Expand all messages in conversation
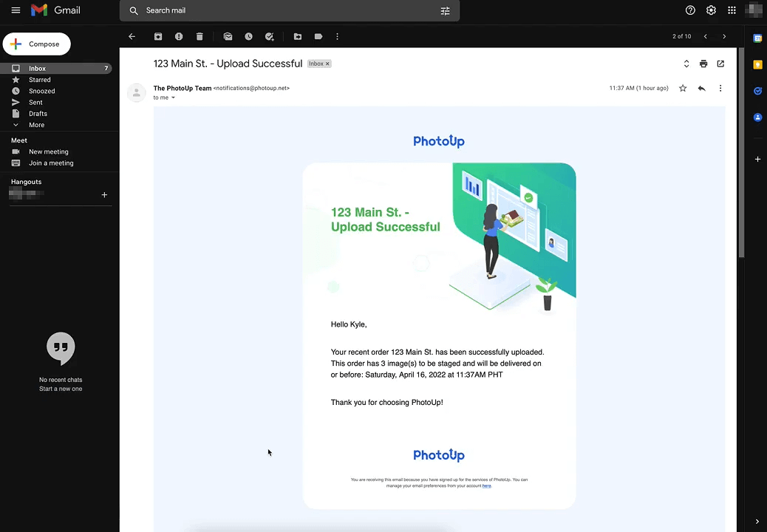 point(686,64)
